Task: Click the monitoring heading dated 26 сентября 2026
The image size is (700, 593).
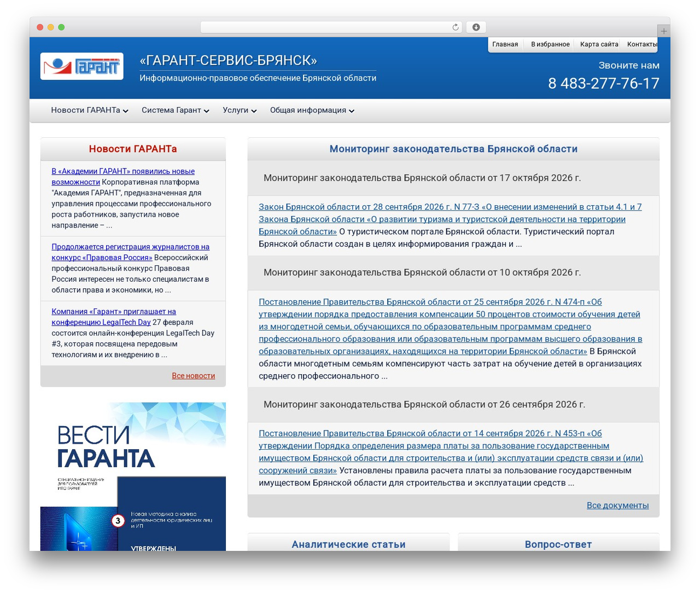Action: (x=424, y=404)
